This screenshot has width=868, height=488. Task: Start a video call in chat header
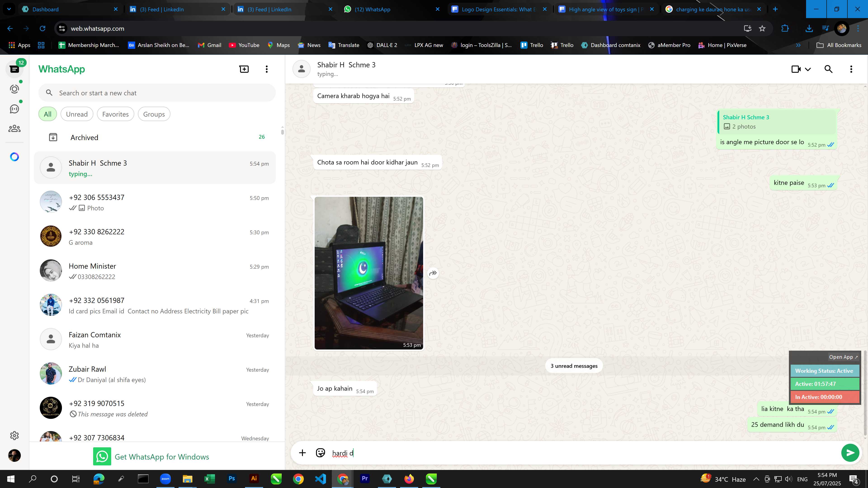click(x=796, y=69)
